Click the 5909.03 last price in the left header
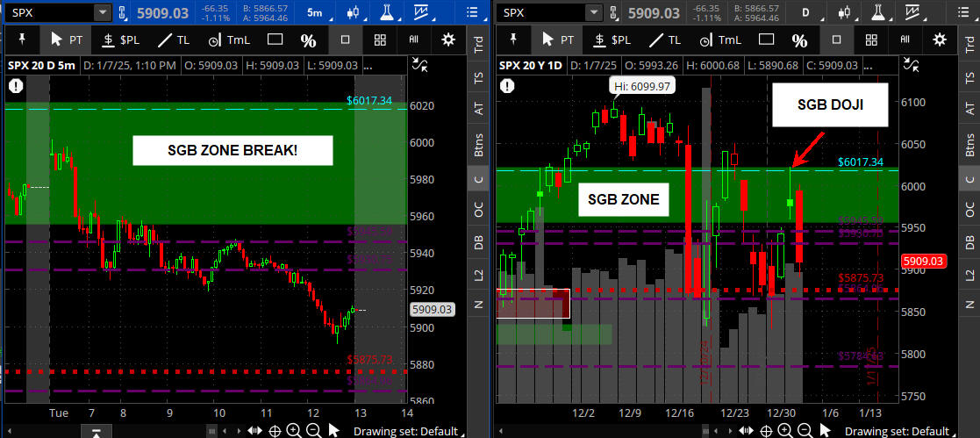The image size is (980, 438). [x=164, y=12]
